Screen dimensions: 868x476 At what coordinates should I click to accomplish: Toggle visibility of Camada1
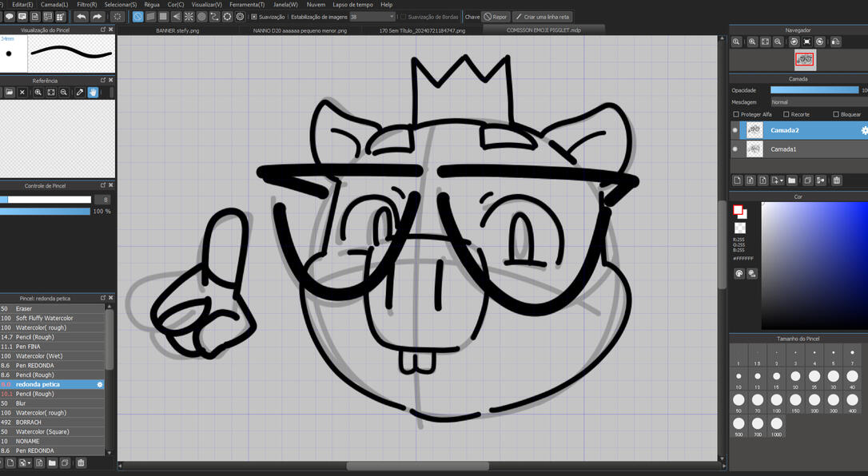pyautogui.click(x=735, y=149)
